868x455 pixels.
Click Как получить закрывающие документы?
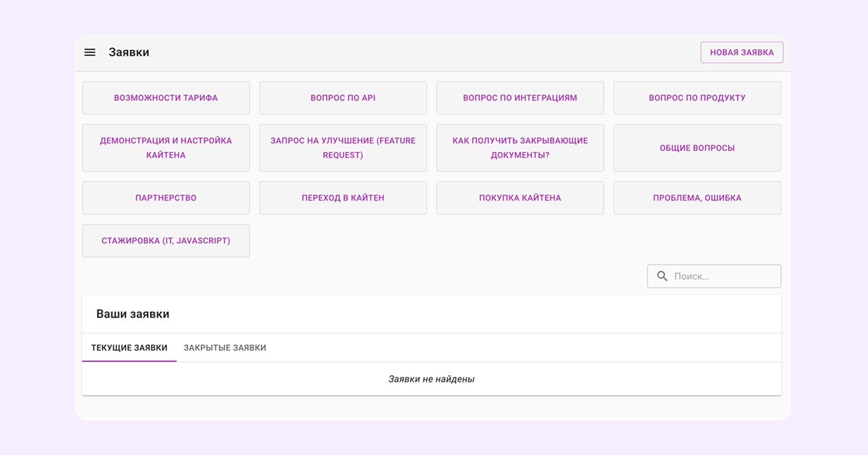tap(520, 148)
